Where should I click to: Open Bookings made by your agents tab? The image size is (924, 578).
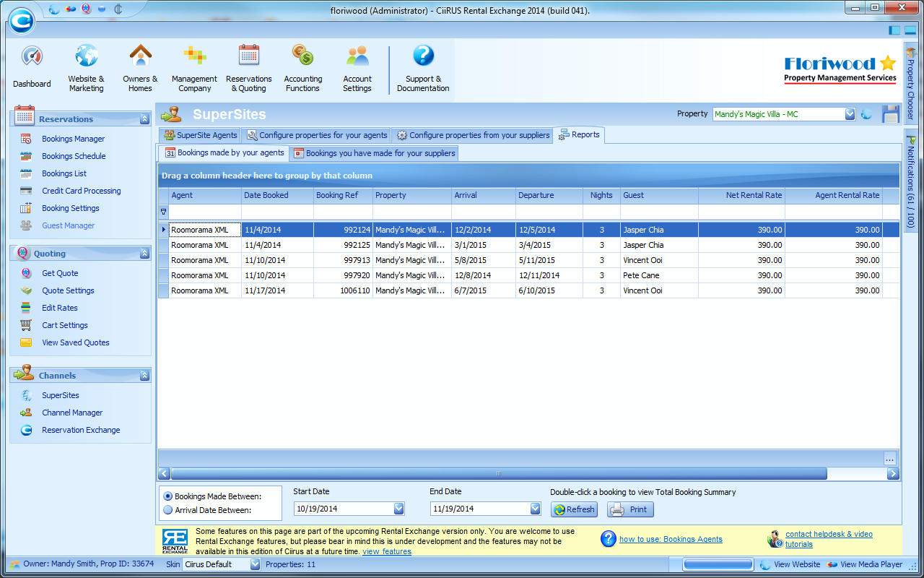click(x=225, y=153)
